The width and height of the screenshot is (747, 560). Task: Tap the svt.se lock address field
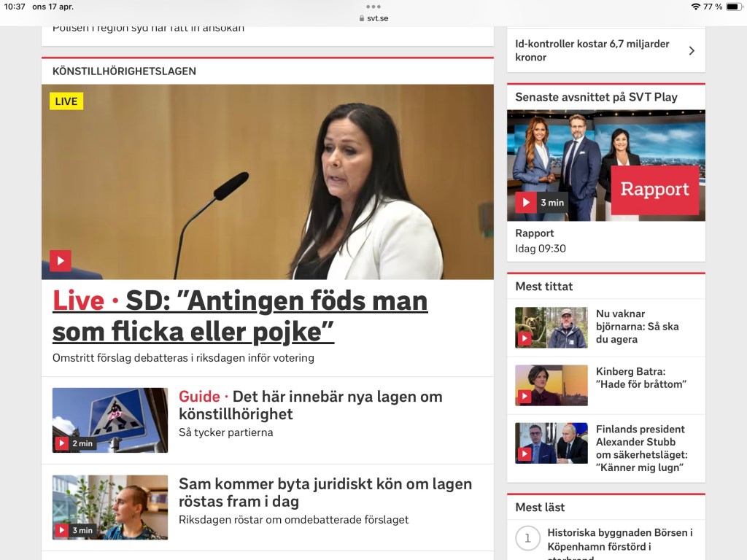(373, 18)
